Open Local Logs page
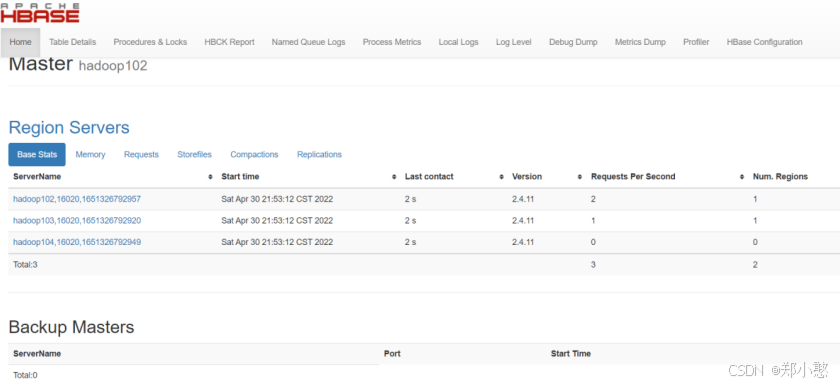The width and height of the screenshot is (840, 386). point(458,42)
